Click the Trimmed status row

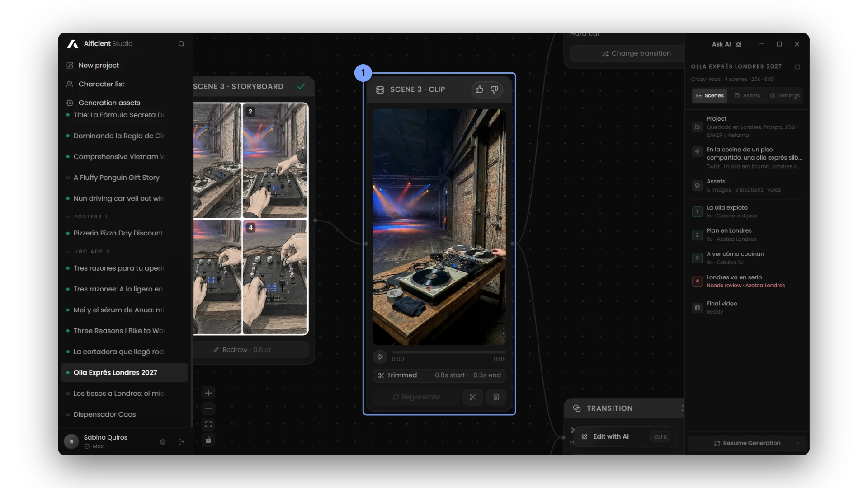[x=439, y=375]
